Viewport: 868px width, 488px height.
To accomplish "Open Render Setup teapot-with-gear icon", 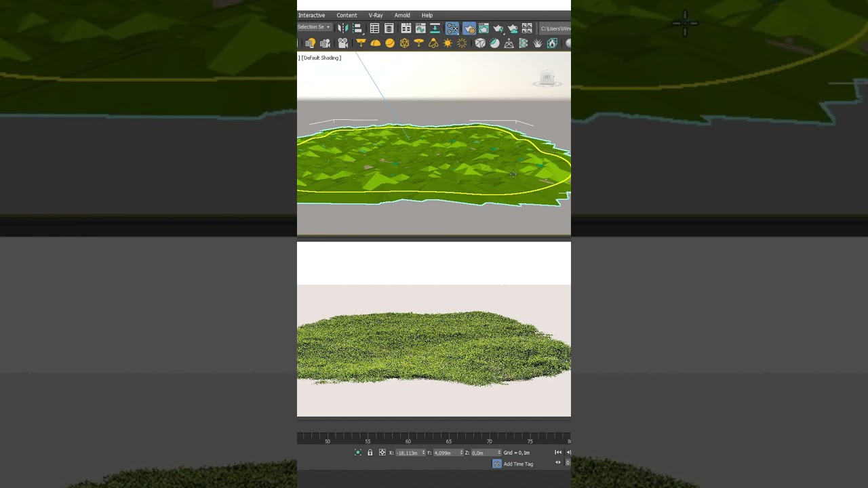I will [x=469, y=28].
